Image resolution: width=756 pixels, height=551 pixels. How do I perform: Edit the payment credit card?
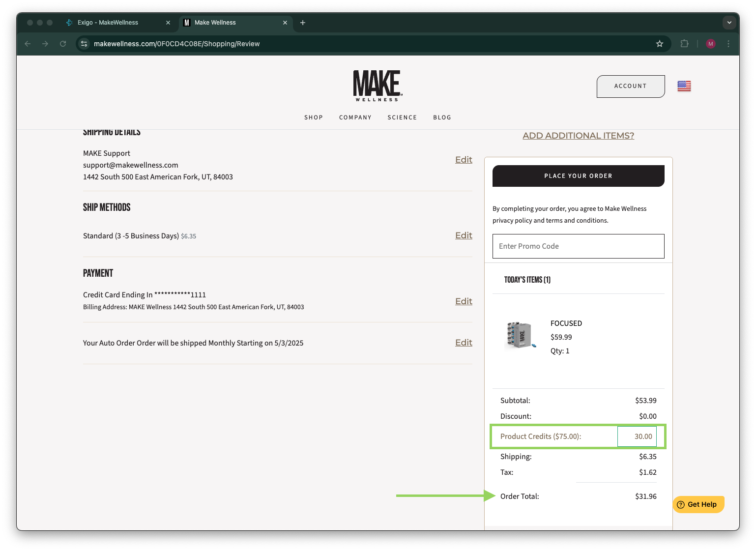point(464,301)
